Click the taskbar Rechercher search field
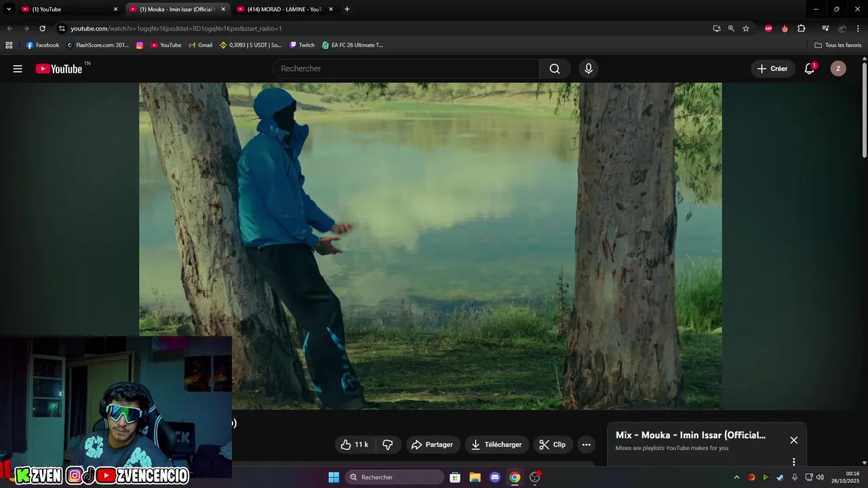The width and height of the screenshot is (868, 488). click(x=395, y=477)
